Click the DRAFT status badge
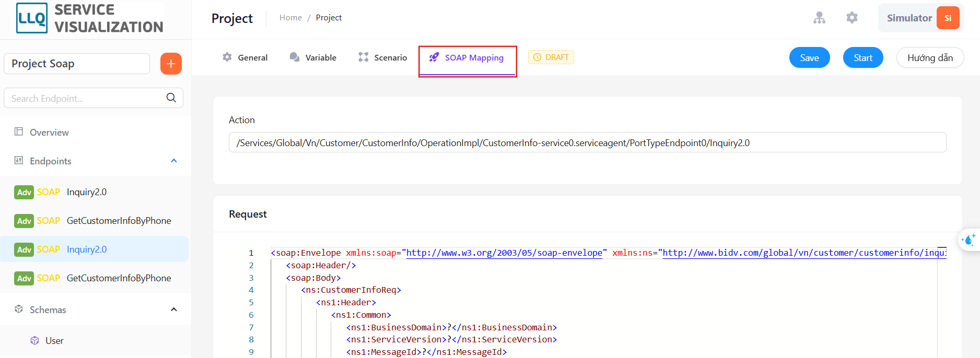The width and height of the screenshot is (980, 358). pyautogui.click(x=551, y=57)
